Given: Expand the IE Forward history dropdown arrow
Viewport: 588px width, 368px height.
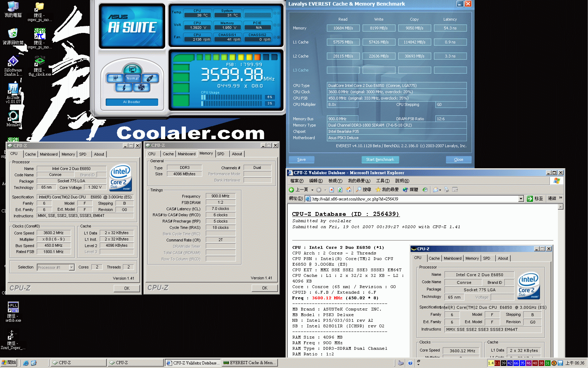Looking at the screenshot, I should pos(325,190).
